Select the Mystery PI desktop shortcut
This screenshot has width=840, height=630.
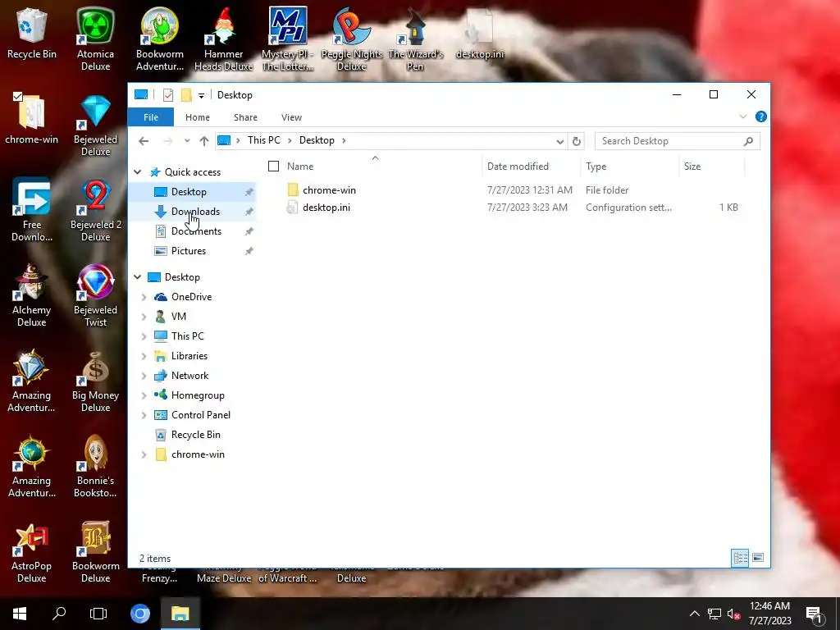point(288,39)
